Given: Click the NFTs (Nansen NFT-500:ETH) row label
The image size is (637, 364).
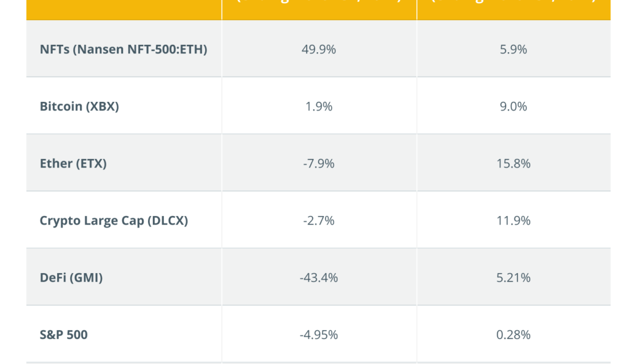Looking at the screenshot, I should coord(124,50).
